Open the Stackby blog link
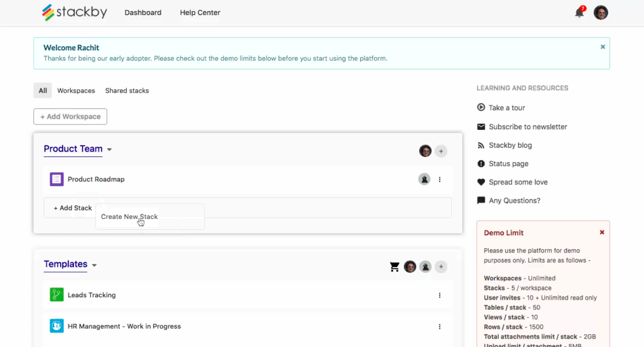The image size is (644, 347). pos(510,145)
